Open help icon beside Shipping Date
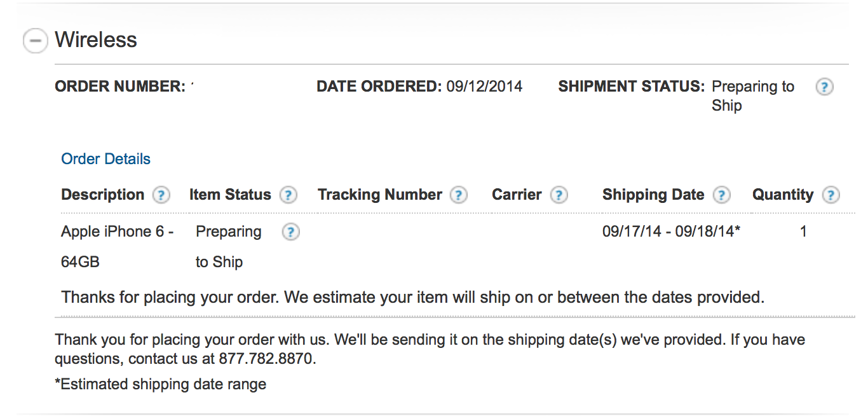Image resolution: width=868 pixels, height=416 pixels. click(x=721, y=195)
